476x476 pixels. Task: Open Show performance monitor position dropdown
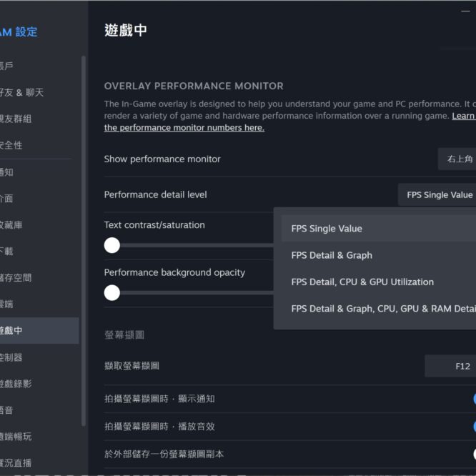click(x=457, y=159)
